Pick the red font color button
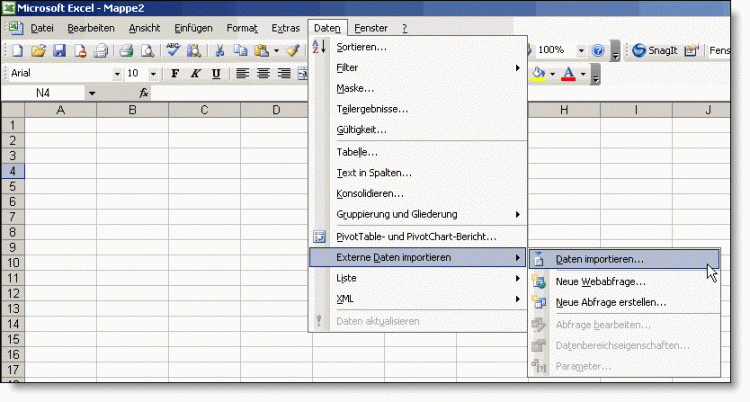This screenshot has width=750, height=402. 569,73
